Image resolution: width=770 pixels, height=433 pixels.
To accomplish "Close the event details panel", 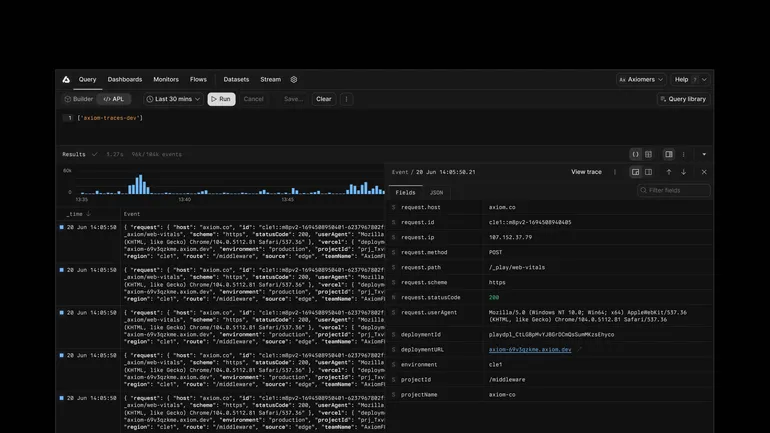I will (x=703, y=172).
